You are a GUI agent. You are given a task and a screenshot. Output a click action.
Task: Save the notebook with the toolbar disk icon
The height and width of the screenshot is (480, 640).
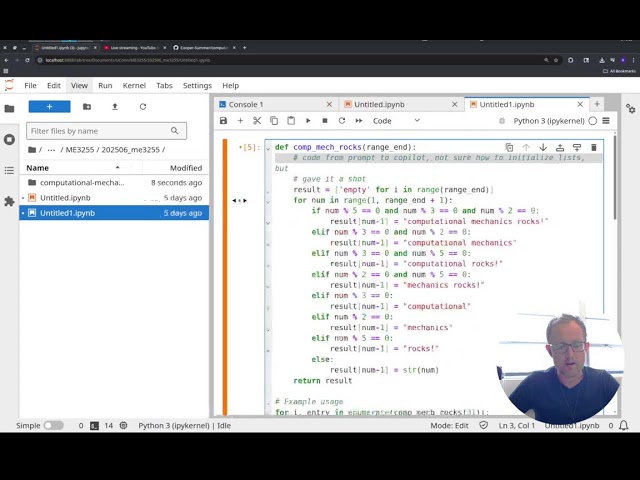point(223,121)
